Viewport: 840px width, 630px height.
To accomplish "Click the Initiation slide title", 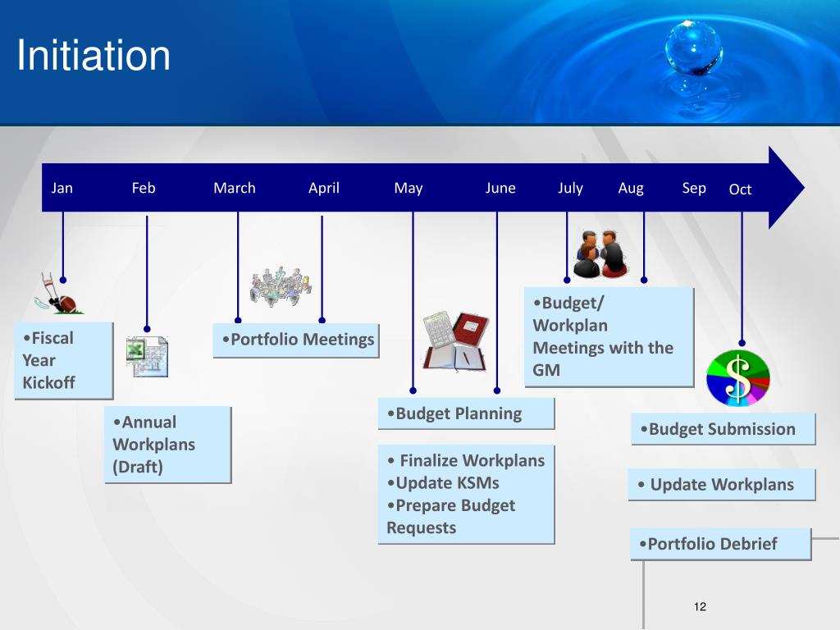I will point(94,55).
